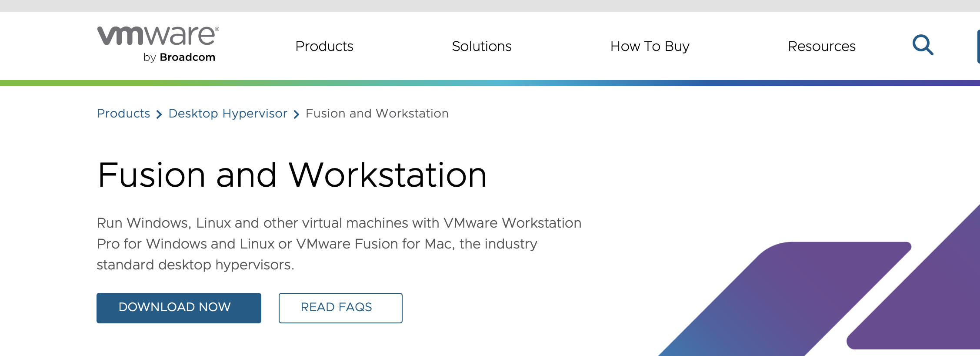
Task: Click the chevron after Desktop Hypervisor breadcrumb
Action: (297, 114)
